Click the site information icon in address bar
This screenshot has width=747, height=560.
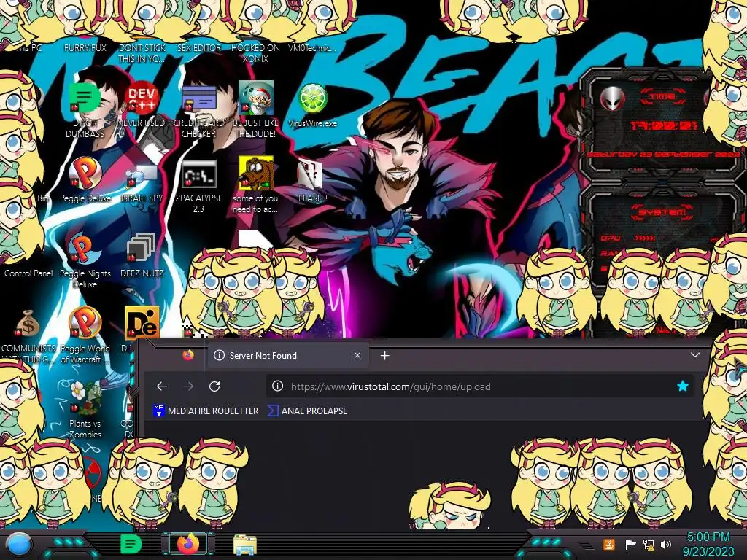pos(277,386)
